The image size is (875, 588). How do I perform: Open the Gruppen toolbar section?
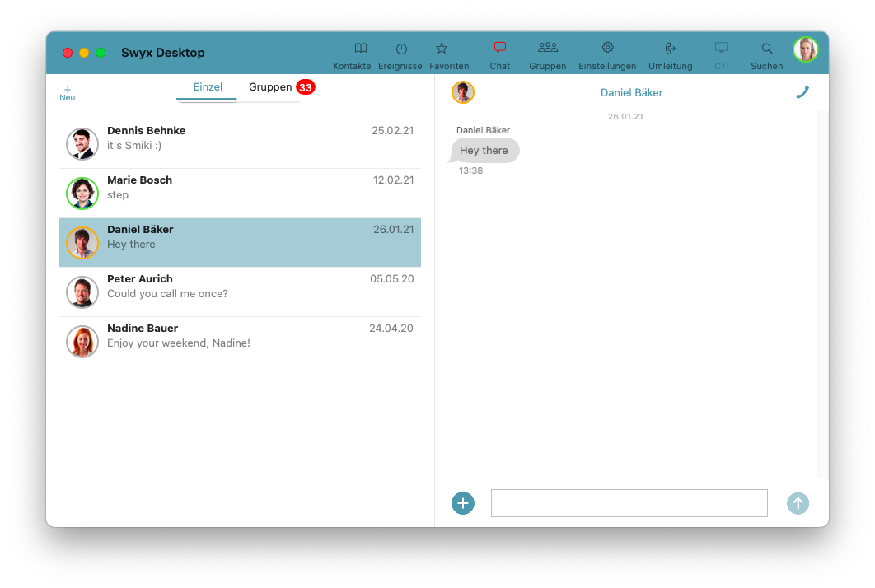click(547, 56)
